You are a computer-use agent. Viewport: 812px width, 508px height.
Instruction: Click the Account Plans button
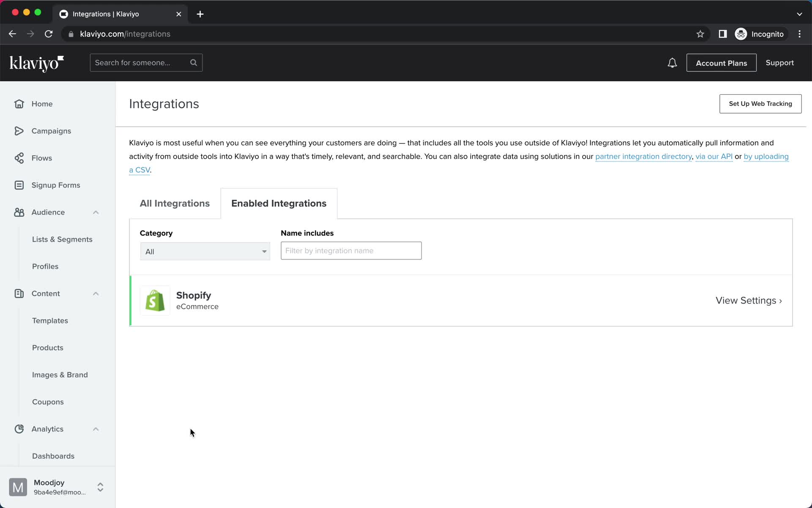tap(721, 63)
